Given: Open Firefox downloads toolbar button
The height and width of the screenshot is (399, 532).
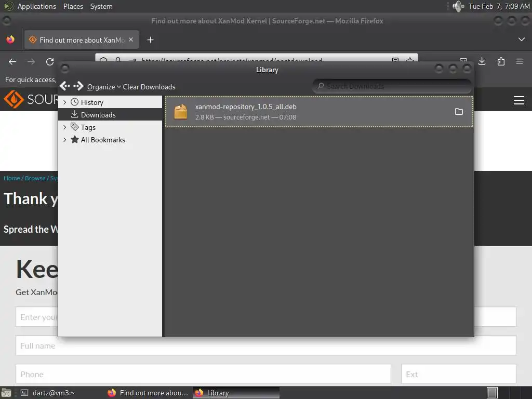Looking at the screenshot, I should pos(482,61).
